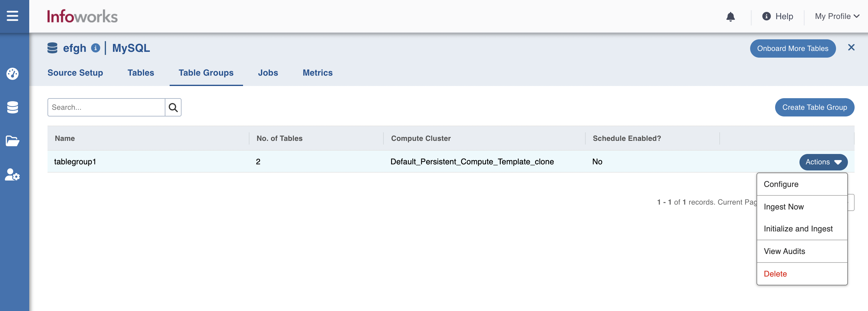Click the Infoworks logo
868x311 pixels.
pyautogui.click(x=82, y=16)
